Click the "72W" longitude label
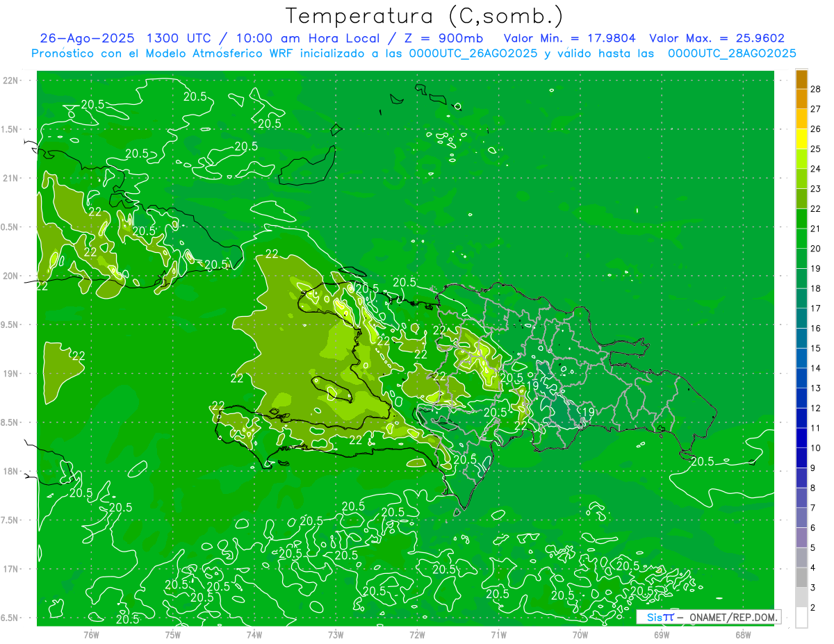The image size is (834, 644). pyautogui.click(x=417, y=634)
